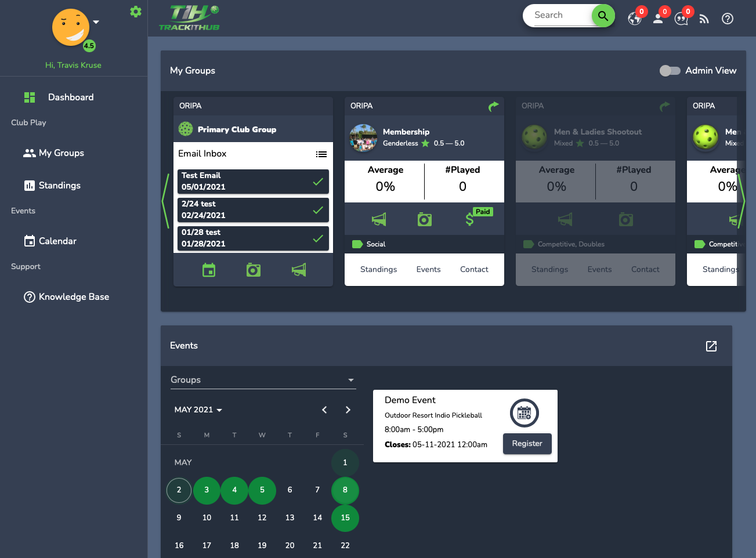756x558 pixels.
Task: Click the Membership share arrow icon
Action: click(x=493, y=106)
